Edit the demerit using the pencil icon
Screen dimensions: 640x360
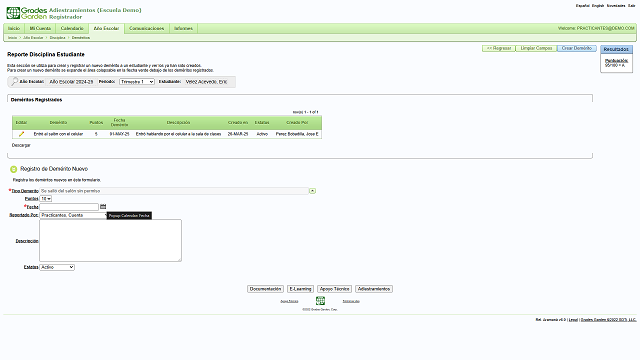point(21,134)
